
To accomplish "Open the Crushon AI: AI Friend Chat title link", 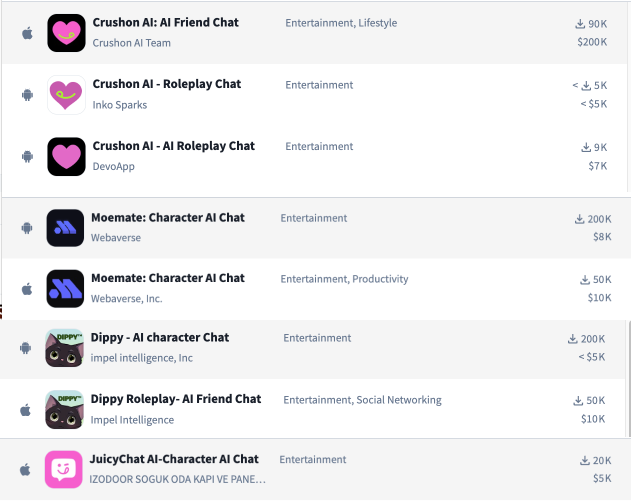I will pos(165,23).
